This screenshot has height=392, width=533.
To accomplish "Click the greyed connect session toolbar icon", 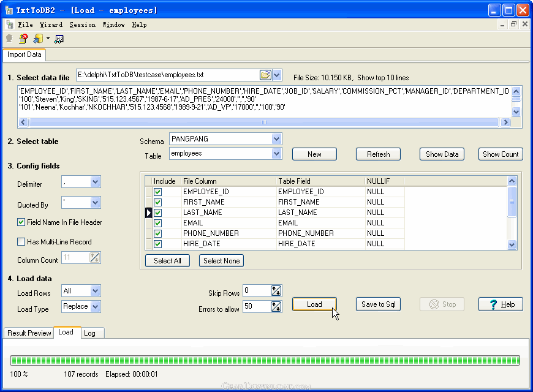I will pos(9,39).
